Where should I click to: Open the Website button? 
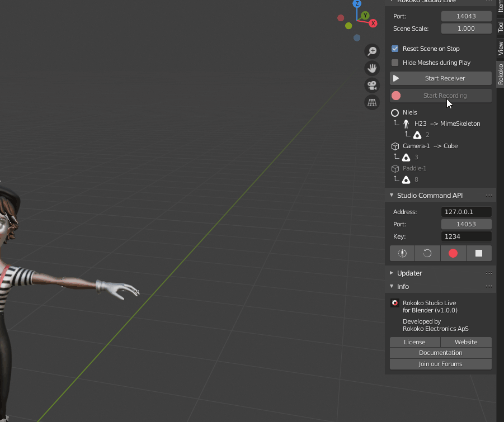coord(466,342)
